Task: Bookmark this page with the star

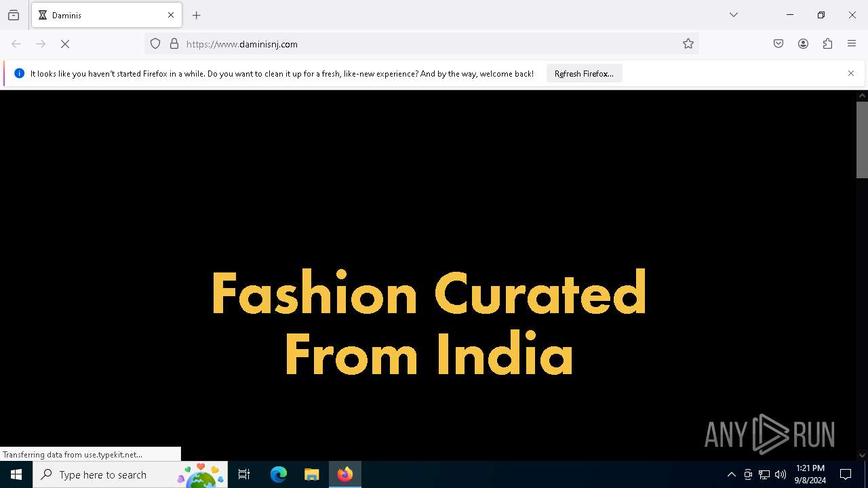Action: tap(688, 44)
